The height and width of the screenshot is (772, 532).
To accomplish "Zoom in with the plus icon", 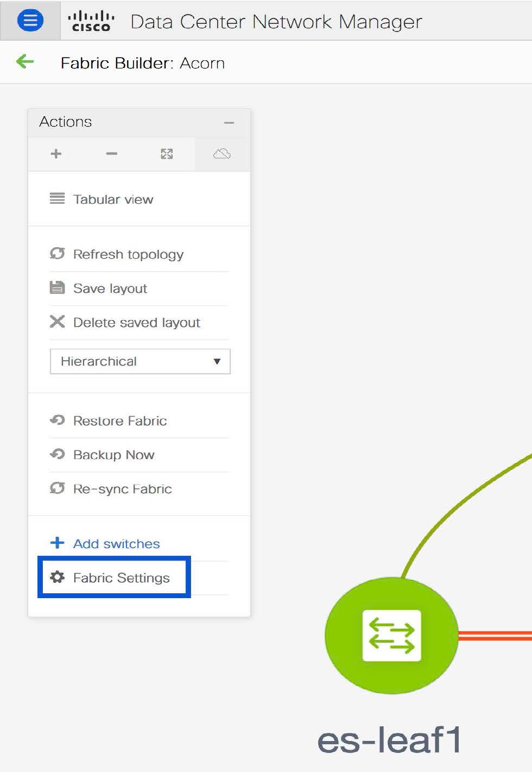I will pyautogui.click(x=56, y=154).
